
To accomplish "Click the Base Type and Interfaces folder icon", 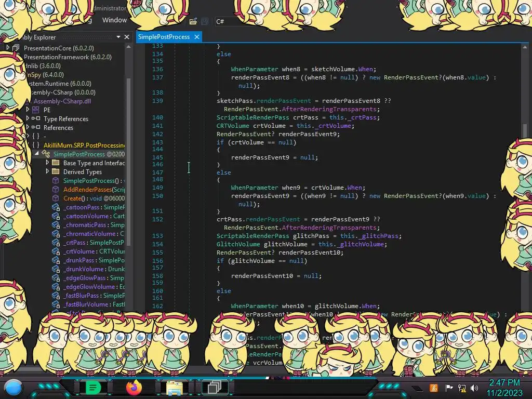I will click(56, 163).
